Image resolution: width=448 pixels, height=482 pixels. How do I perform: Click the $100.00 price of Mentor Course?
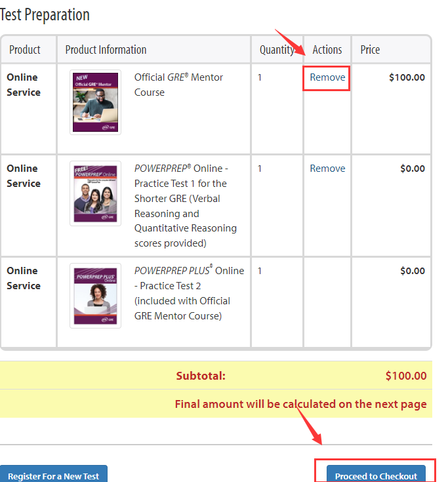pyautogui.click(x=407, y=77)
